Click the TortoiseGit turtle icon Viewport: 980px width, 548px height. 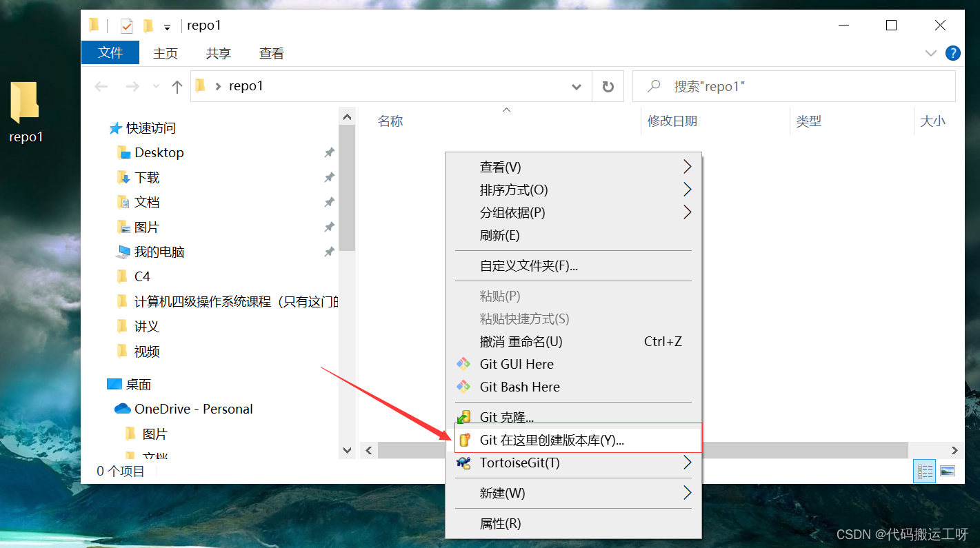click(x=464, y=463)
